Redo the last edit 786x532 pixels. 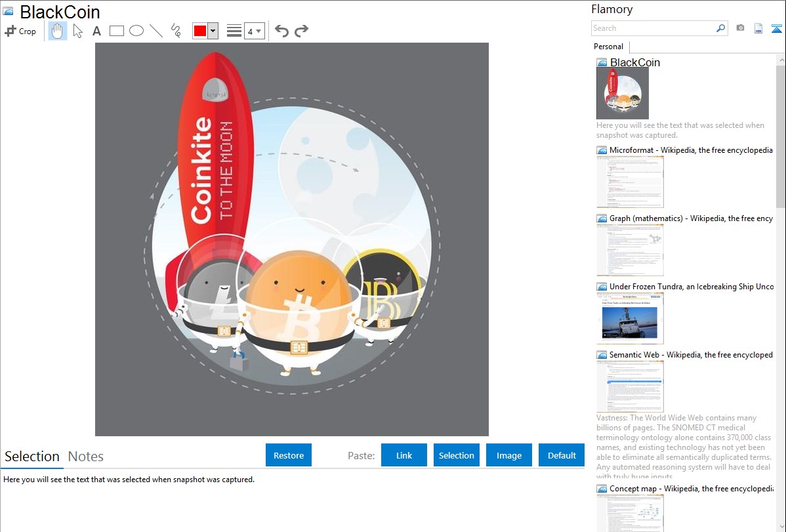click(301, 31)
